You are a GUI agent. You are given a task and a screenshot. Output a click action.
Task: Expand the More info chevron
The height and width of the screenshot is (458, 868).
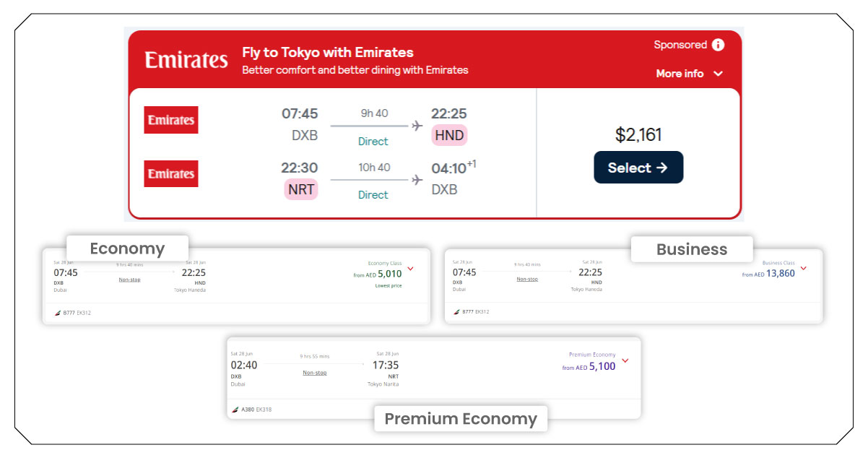pyautogui.click(x=717, y=73)
